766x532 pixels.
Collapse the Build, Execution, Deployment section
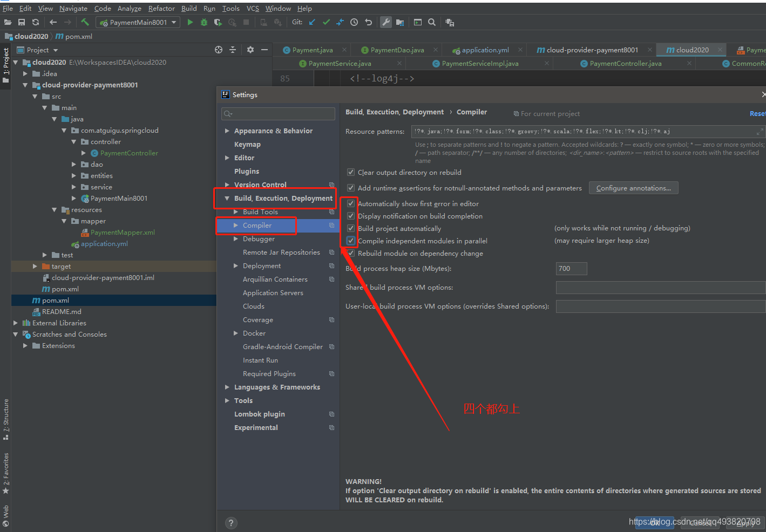point(227,198)
